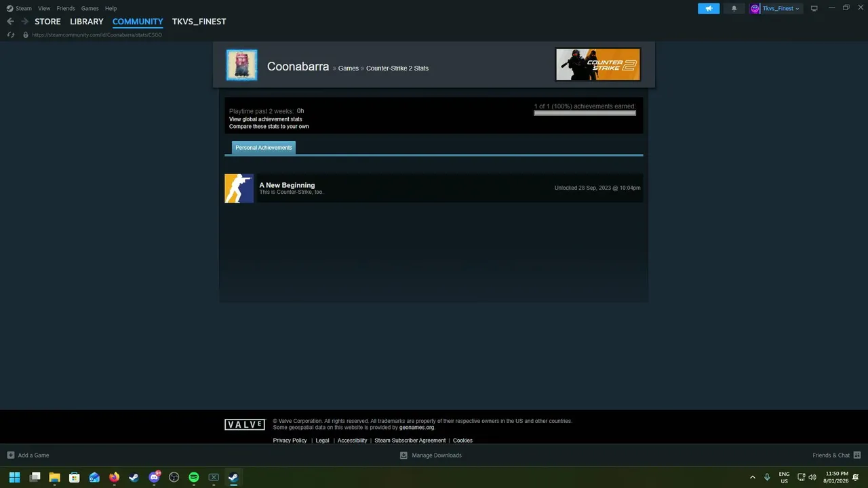Go to the COMMUNITY section
The height and width of the screenshot is (488, 868).
click(138, 22)
